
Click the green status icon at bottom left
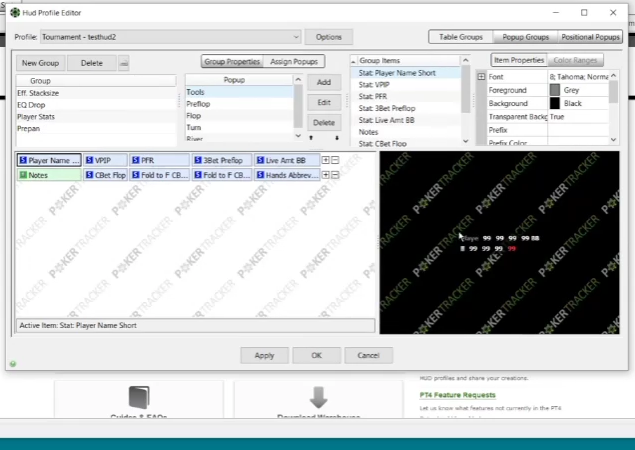coord(13,364)
